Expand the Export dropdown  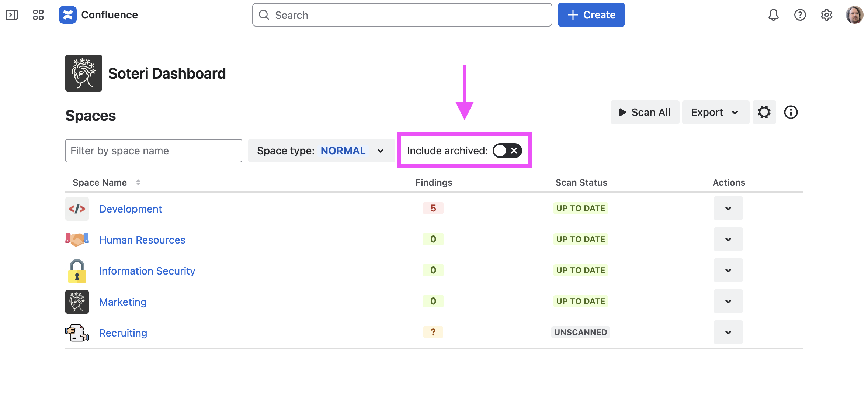(715, 112)
